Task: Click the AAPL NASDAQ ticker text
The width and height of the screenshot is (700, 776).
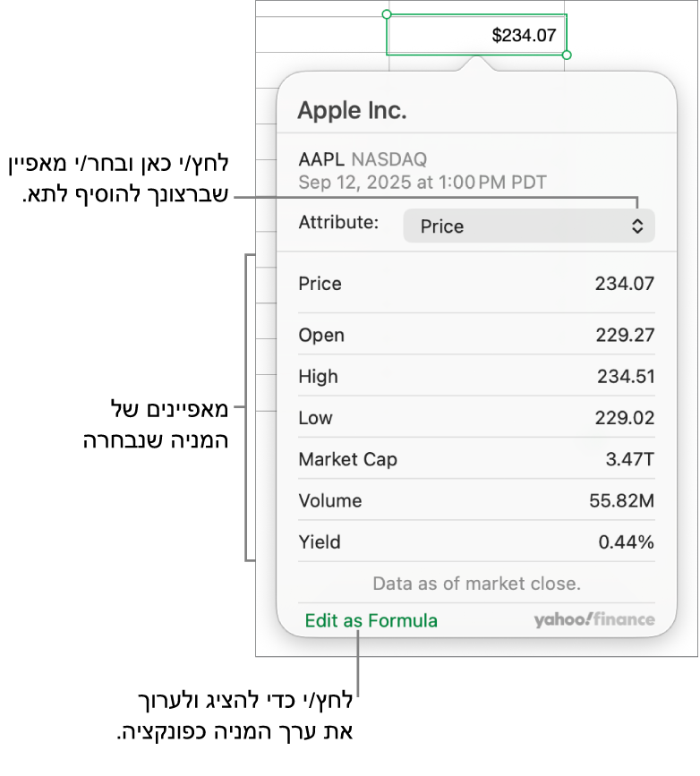Action: coord(363,159)
